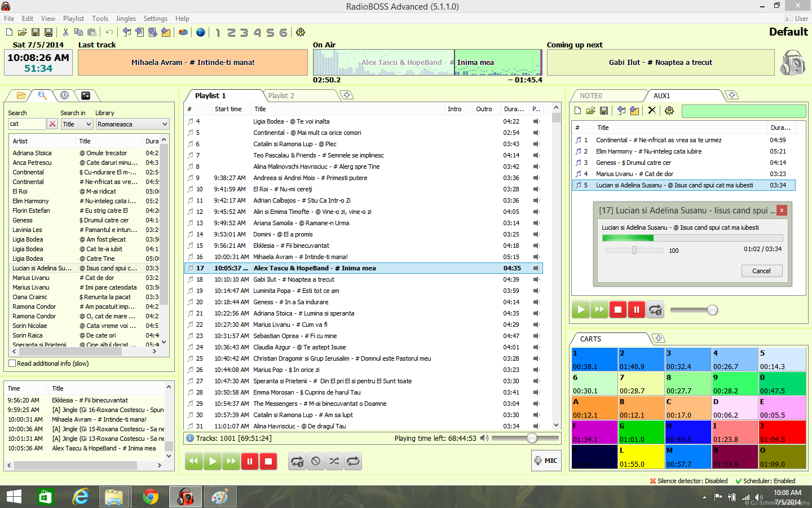Toggle speaker icon on Ligia Bodea Te voi inalta row
The width and height of the screenshot is (812, 508).
click(x=536, y=121)
